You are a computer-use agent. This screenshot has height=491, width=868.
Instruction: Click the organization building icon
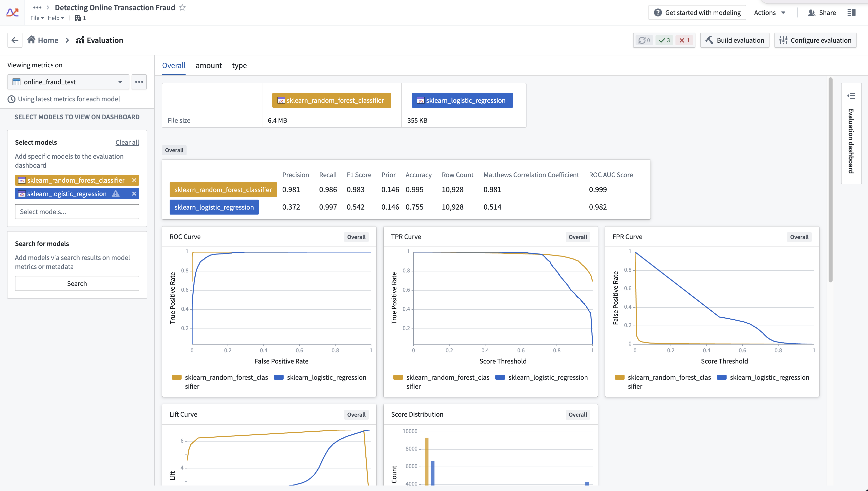(78, 18)
